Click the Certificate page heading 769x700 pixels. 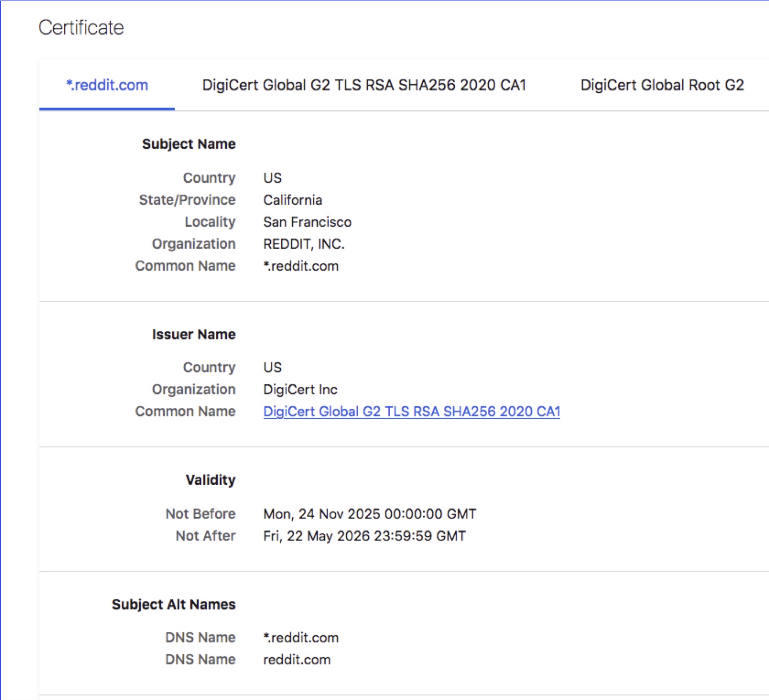[81, 27]
